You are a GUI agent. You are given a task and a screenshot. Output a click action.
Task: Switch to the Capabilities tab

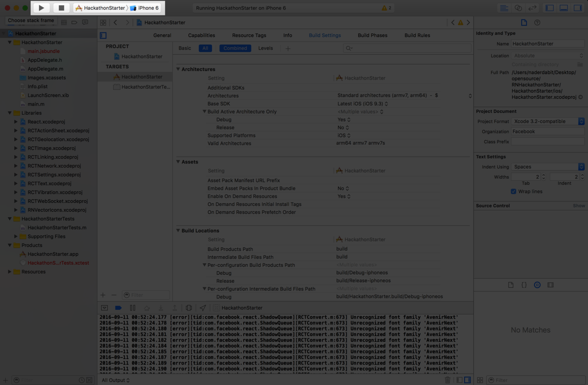(x=201, y=36)
